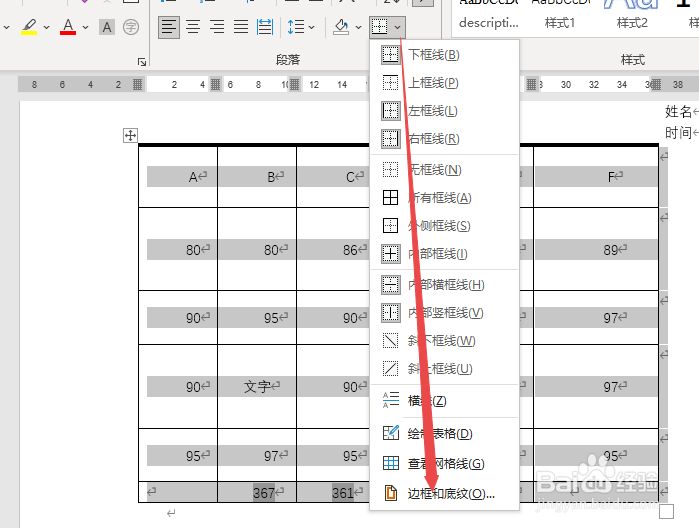Click the text 时间 on the page
This screenshot has height=528, width=699.
click(x=678, y=132)
